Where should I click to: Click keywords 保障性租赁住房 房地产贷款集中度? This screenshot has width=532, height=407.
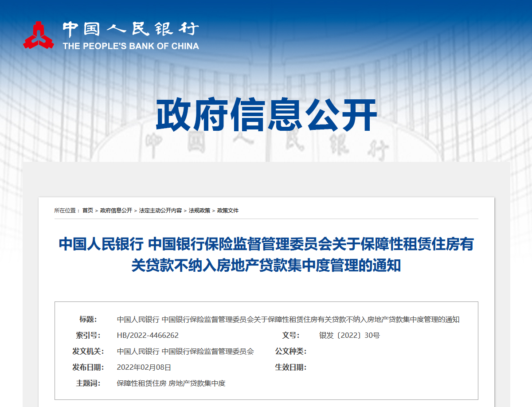tap(171, 383)
